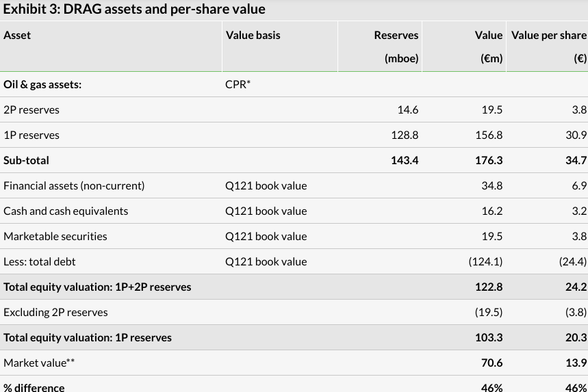Click the Reserves column header
588x392 pixels.
396,35
